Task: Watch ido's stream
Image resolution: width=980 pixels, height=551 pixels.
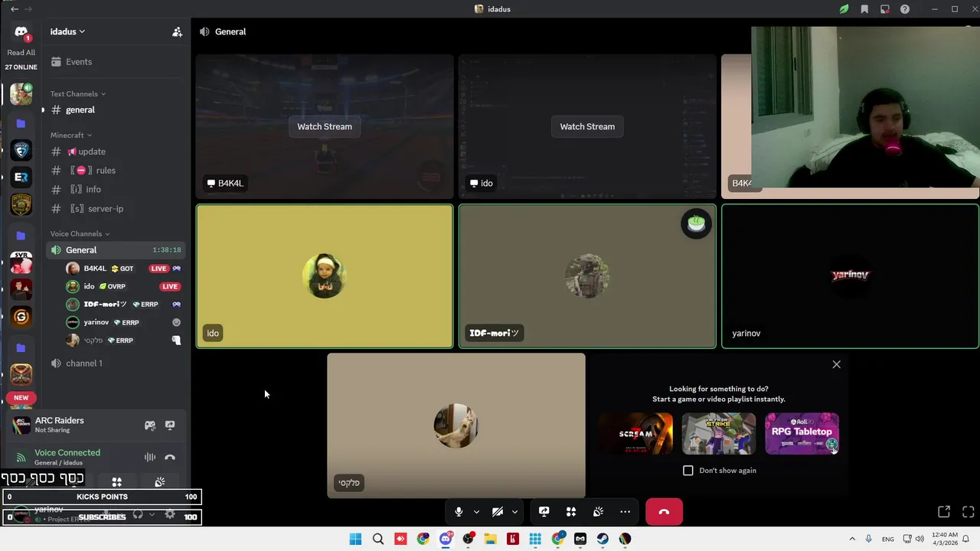Action: pos(587,126)
